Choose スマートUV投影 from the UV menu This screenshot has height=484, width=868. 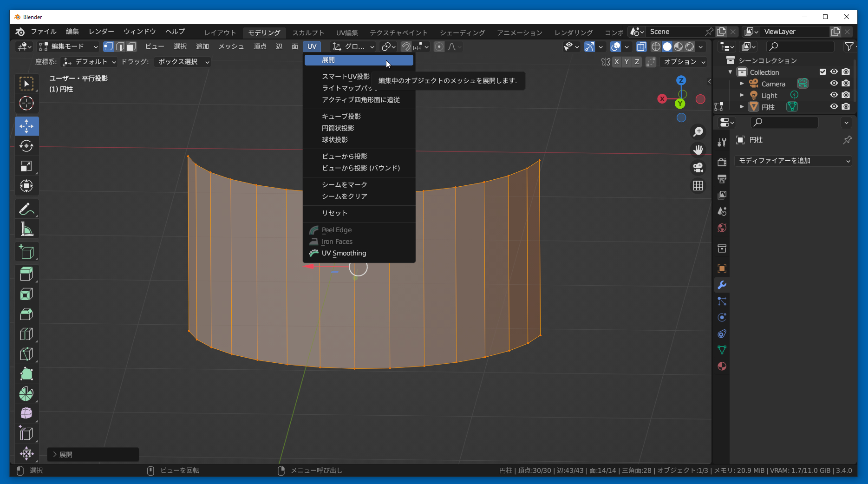click(x=346, y=77)
